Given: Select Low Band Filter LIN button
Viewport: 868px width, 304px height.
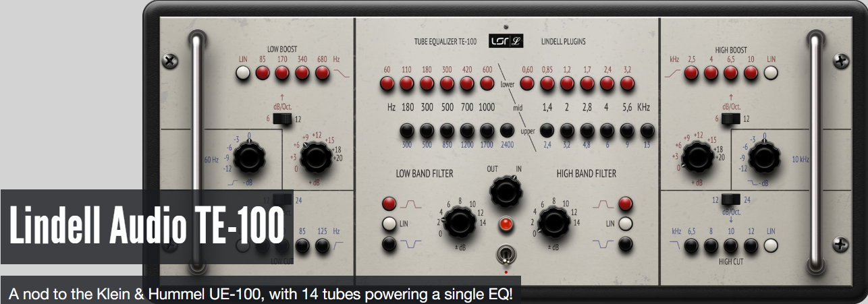Looking at the screenshot, I should 389,224.
